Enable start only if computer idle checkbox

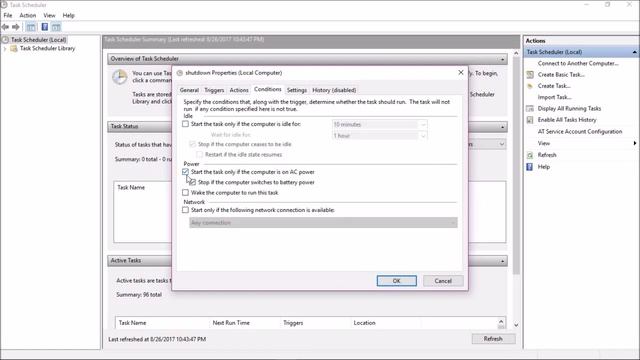(185, 124)
